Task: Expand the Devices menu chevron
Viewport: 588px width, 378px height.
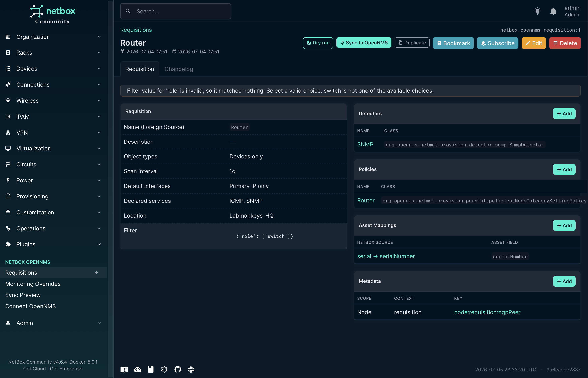Action: click(x=99, y=68)
